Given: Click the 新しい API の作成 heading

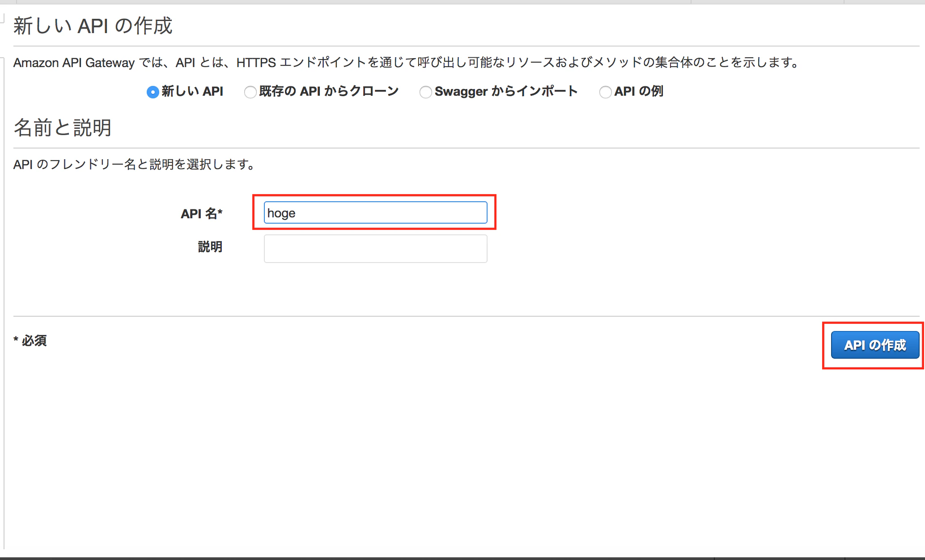Looking at the screenshot, I should tap(93, 26).
